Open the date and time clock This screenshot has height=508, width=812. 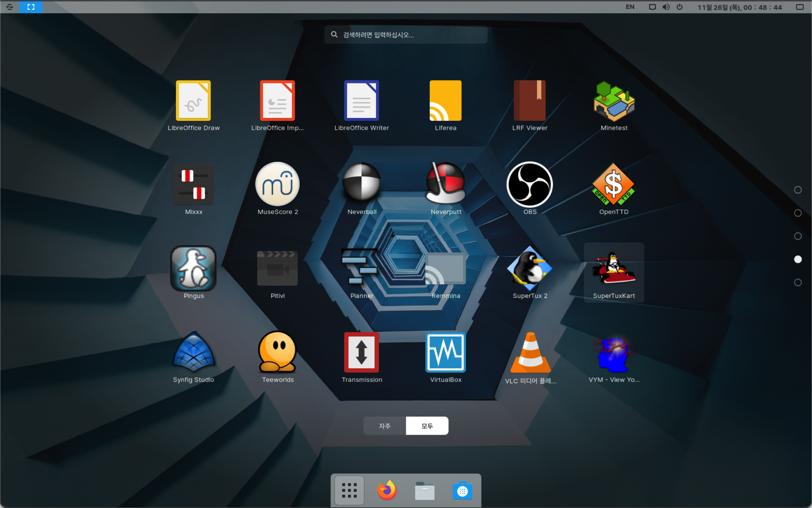tap(740, 7)
